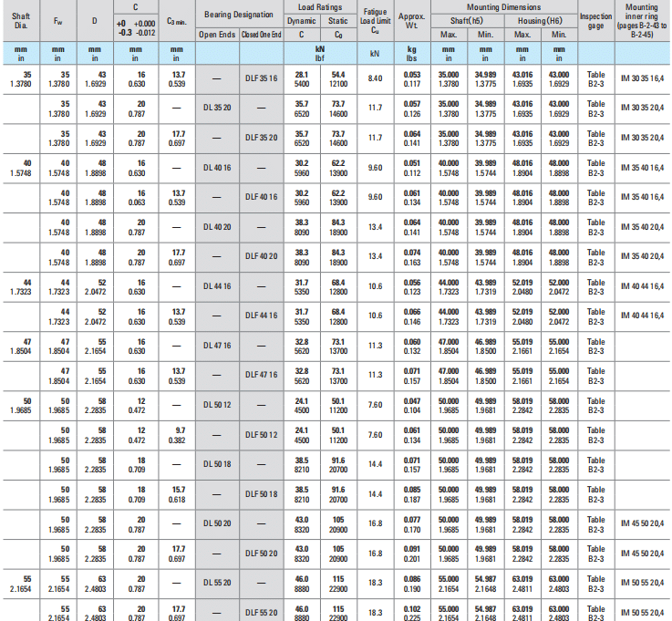Select the DLF 40 20 bearing designation
Viewport: 672px width, 621px height.
pos(261,254)
